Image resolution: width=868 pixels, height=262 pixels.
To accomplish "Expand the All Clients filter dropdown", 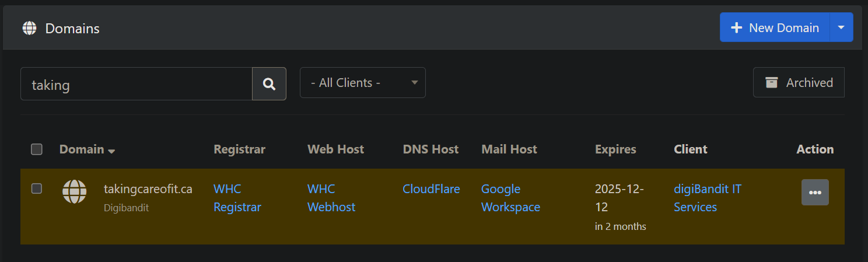I will tap(362, 83).
